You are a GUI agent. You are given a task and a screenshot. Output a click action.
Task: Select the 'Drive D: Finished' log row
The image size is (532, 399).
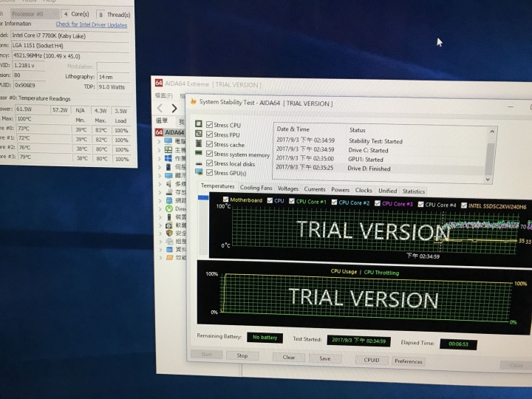coord(379,168)
